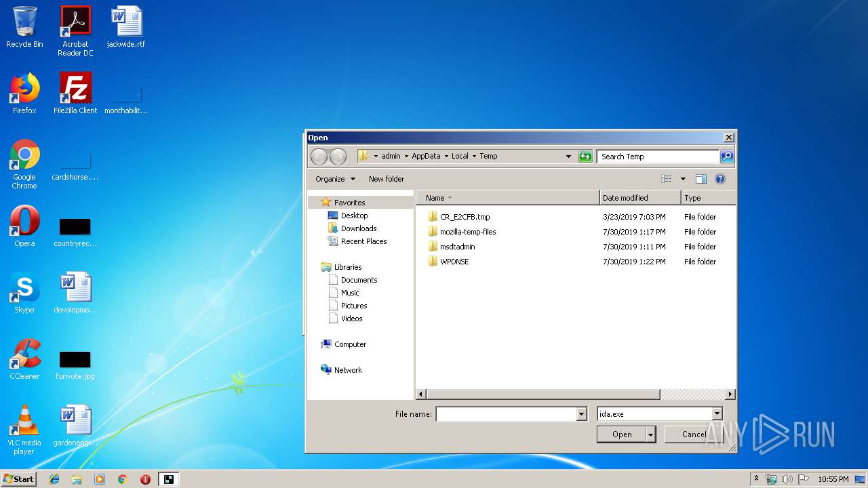This screenshot has width=868, height=488.
Task: Expand the AppData breadcrumb arrow
Action: point(446,157)
